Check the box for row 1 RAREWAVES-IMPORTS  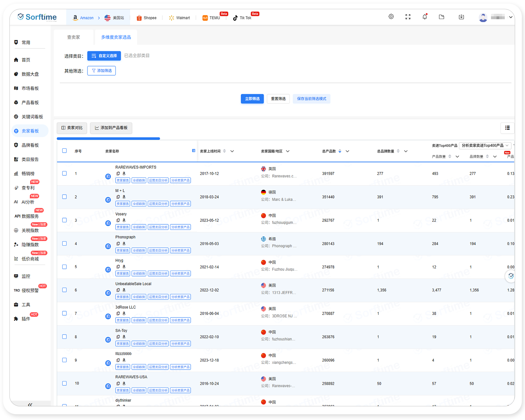64,173
